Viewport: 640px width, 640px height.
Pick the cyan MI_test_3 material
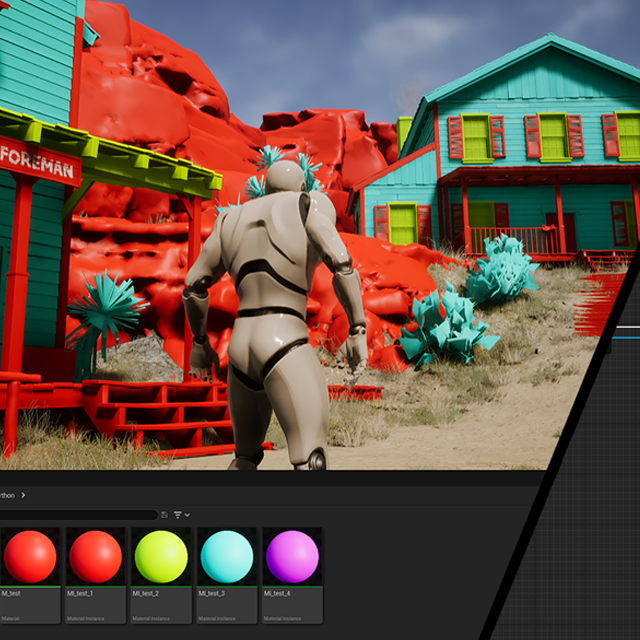click(x=227, y=557)
